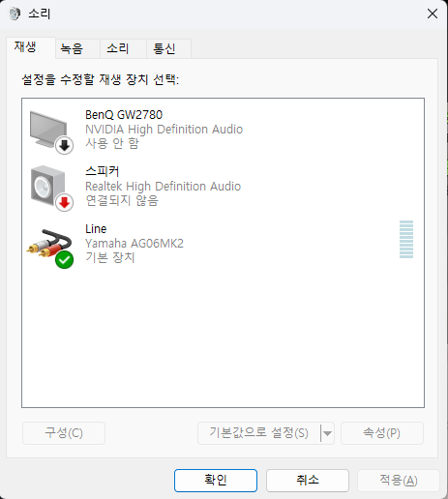This screenshot has width=448, height=499.
Task: Click the 취소 button
Action: (x=308, y=481)
